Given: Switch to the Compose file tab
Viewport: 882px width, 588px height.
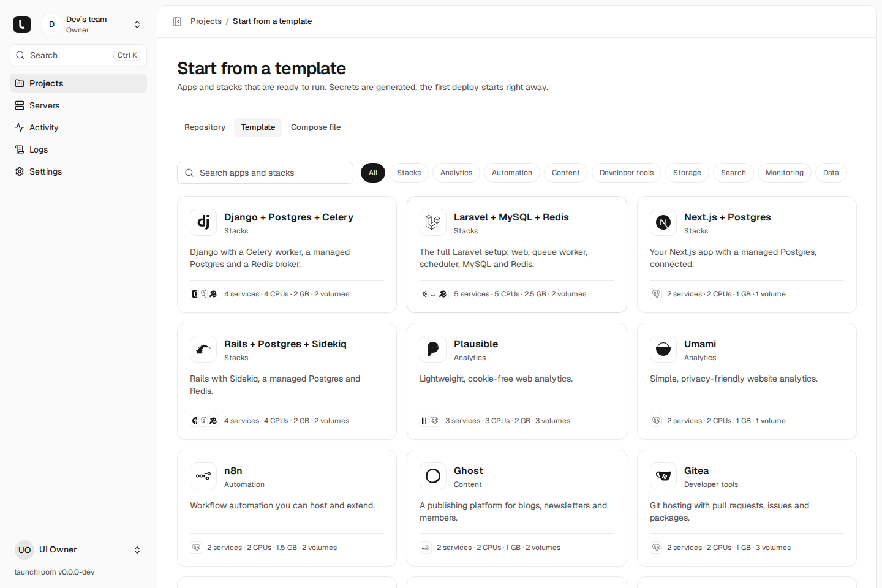Looking at the screenshot, I should tap(315, 127).
